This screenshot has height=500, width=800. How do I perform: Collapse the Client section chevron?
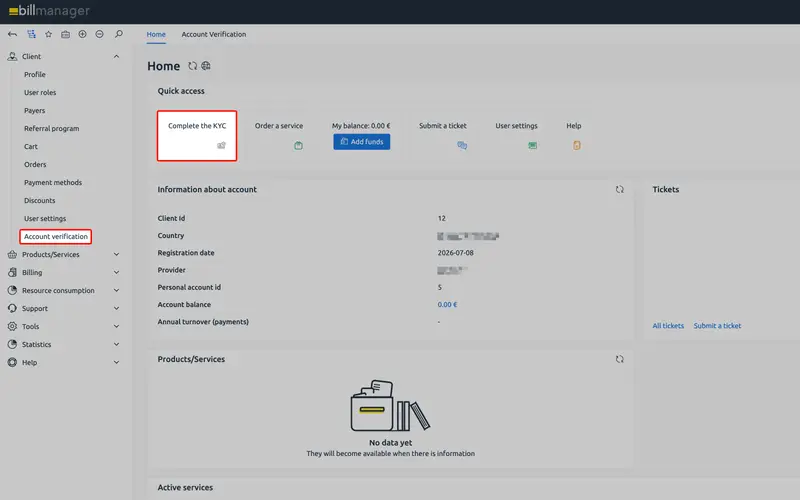coord(116,57)
